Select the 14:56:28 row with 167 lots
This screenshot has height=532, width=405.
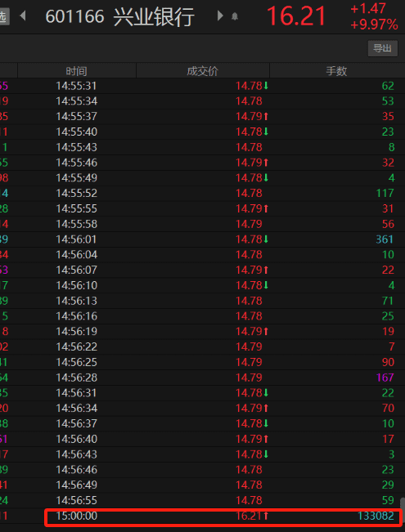click(x=203, y=378)
